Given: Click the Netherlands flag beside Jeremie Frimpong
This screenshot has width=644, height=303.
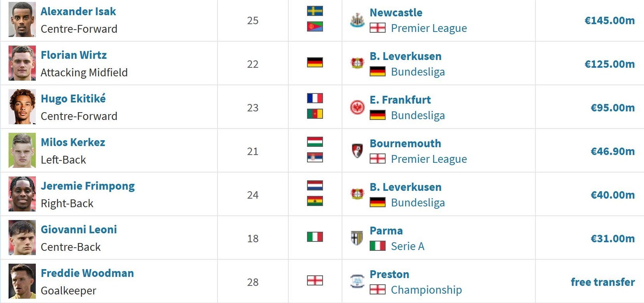Looking at the screenshot, I should (315, 185).
